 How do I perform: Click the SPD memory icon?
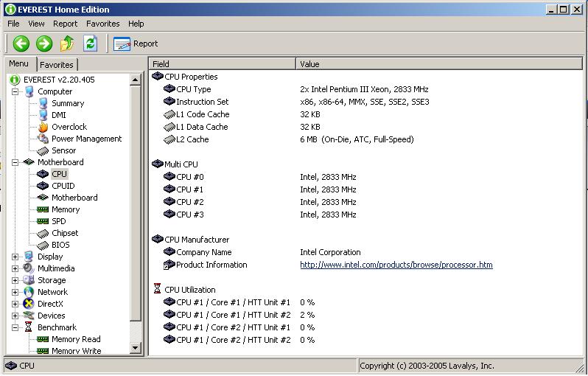(43, 221)
